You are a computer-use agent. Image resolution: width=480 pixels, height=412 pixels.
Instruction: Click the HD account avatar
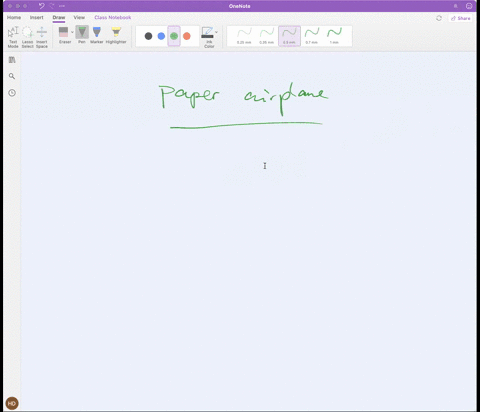point(12,403)
